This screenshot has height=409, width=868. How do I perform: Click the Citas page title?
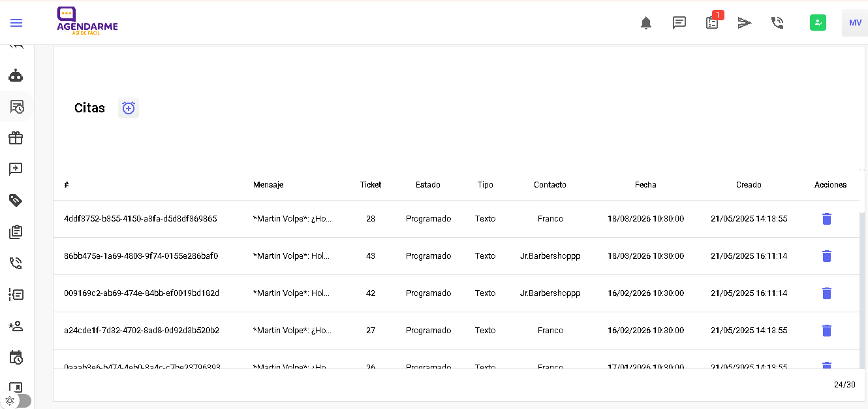click(89, 108)
